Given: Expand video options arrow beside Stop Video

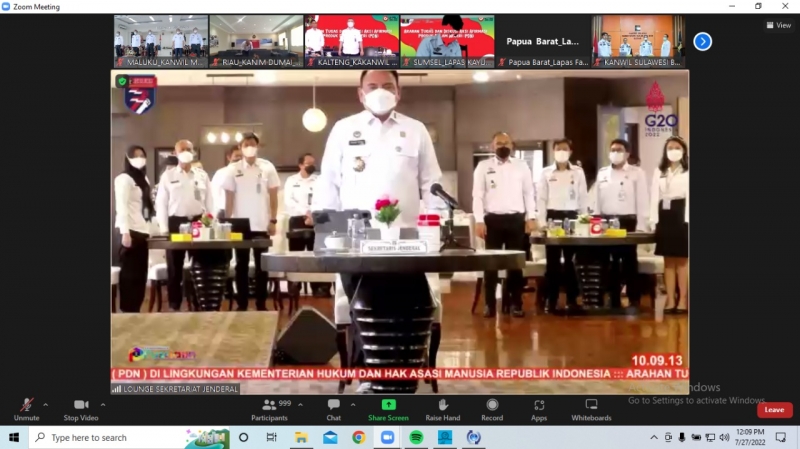Looking at the screenshot, I should point(102,405).
